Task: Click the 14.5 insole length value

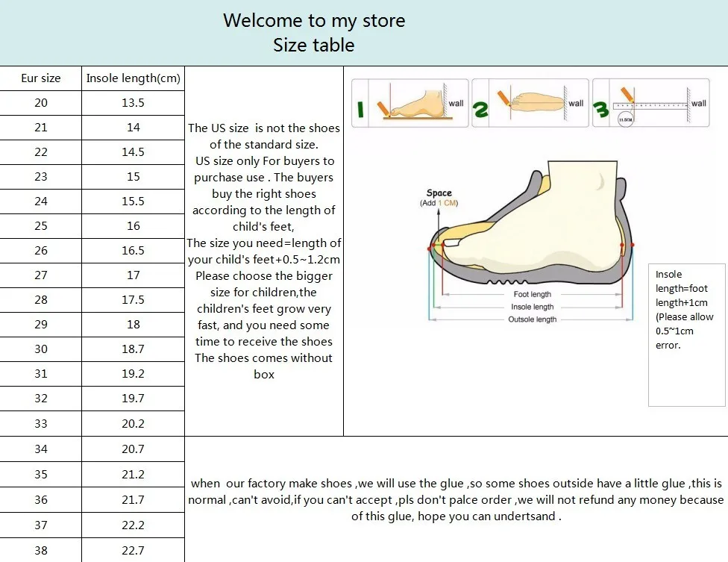Action: click(x=134, y=152)
